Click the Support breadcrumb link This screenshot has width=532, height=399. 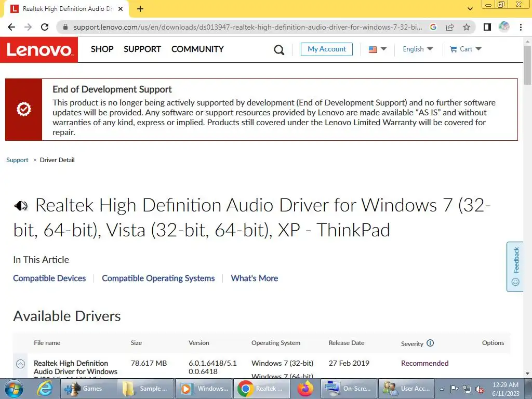pos(17,160)
